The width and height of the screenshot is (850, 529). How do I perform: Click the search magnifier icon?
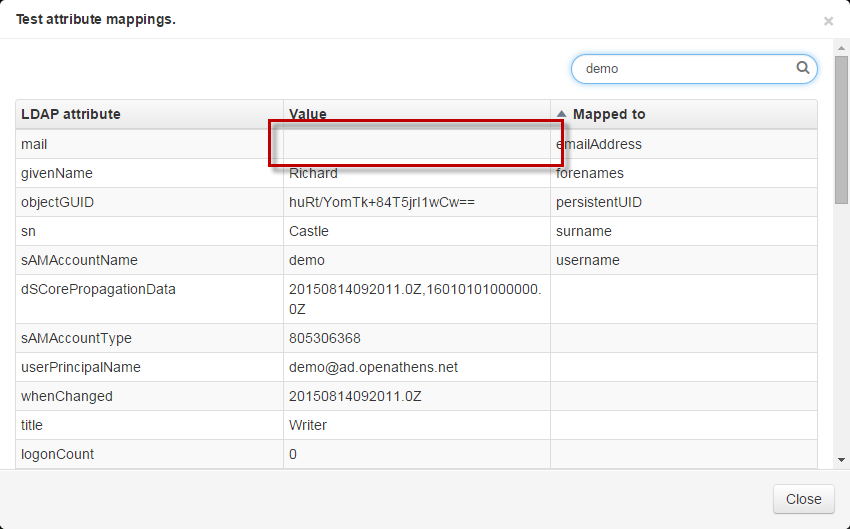click(x=802, y=68)
